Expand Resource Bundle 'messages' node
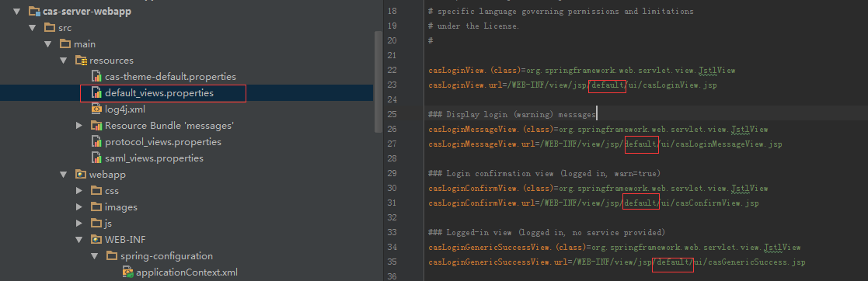The width and height of the screenshot is (868, 281). (x=80, y=126)
